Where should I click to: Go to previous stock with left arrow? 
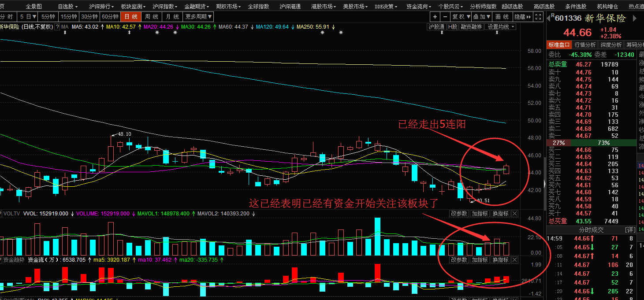(x=549, y=19)
